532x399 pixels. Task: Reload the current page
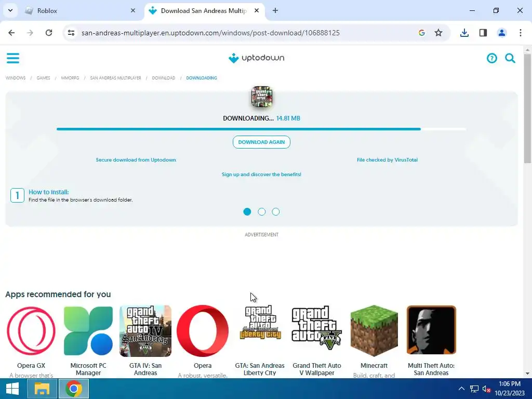(49, 33)
